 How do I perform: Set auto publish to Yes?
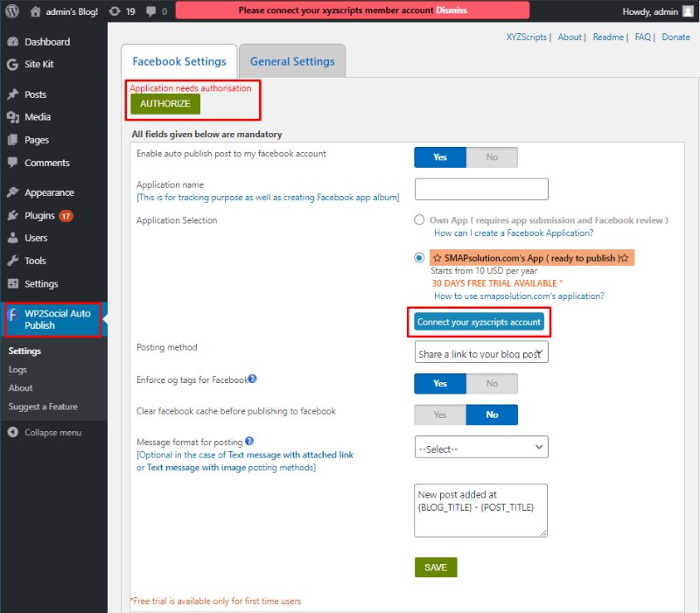coord(440,157)
